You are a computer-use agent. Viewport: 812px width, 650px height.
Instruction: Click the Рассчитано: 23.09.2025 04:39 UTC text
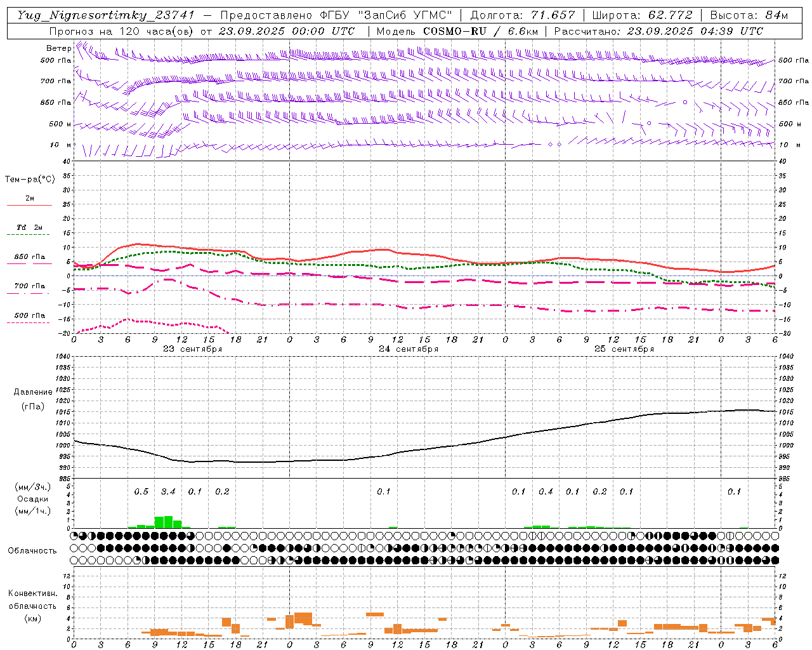pyautogui.click(x=658, y=31)
